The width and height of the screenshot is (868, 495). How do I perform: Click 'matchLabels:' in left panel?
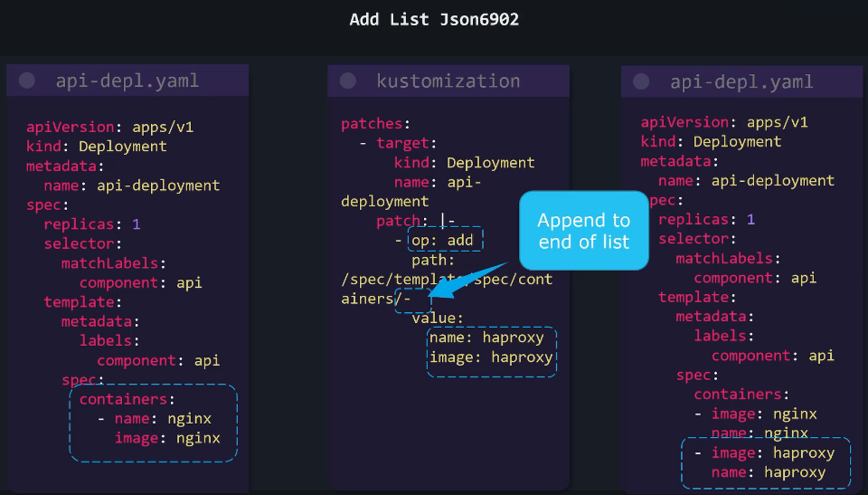click(114, 262)
